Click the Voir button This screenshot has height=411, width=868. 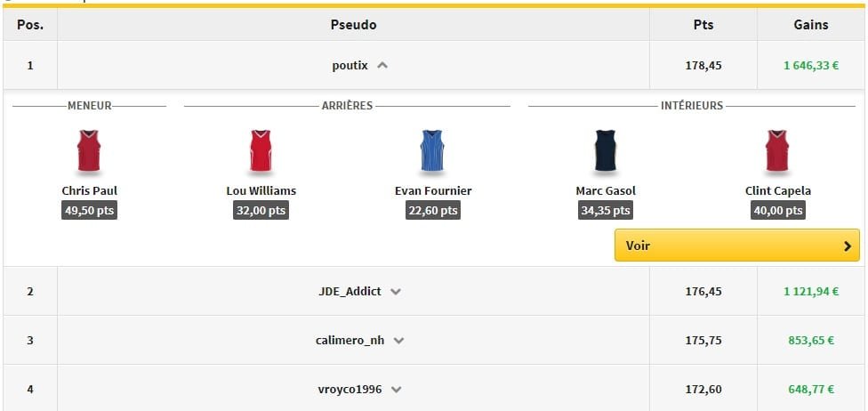coord(736,246)
